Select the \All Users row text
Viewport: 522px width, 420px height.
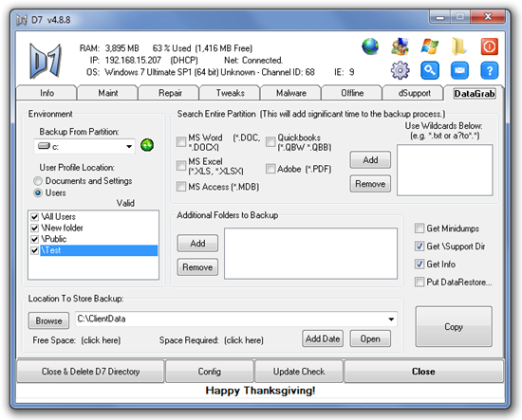58,217
